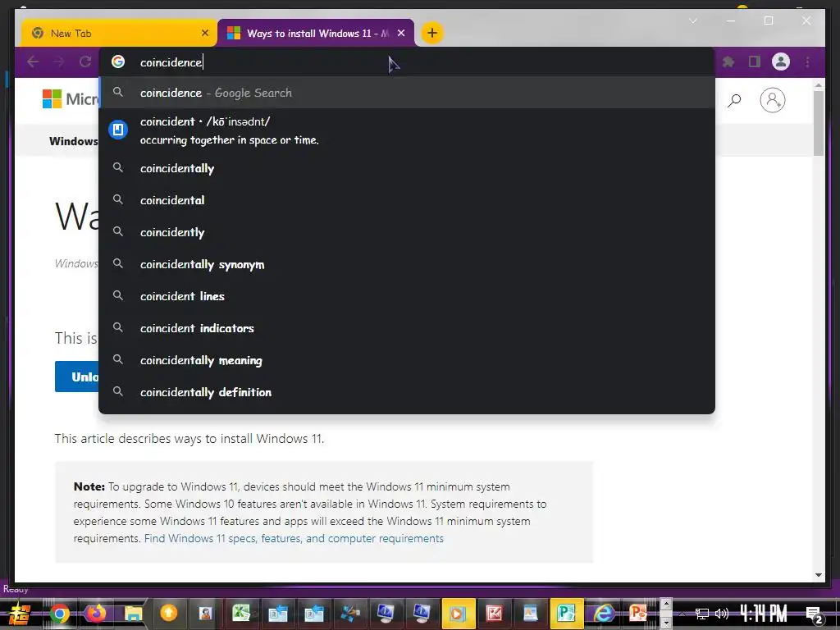Select 'coincidence - Google Search' suggestion
840x630 pixels.
pos(407,93)
